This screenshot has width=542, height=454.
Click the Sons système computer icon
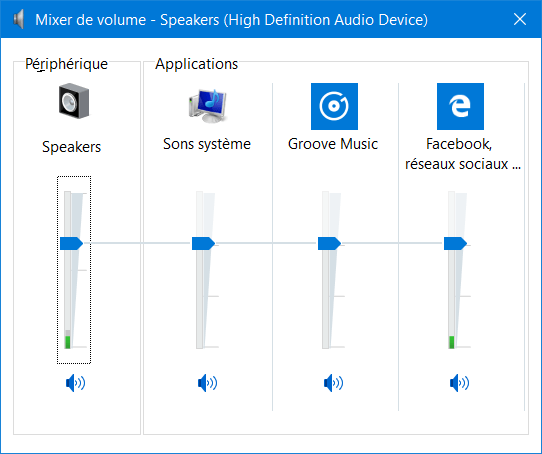tap(207, 106)
